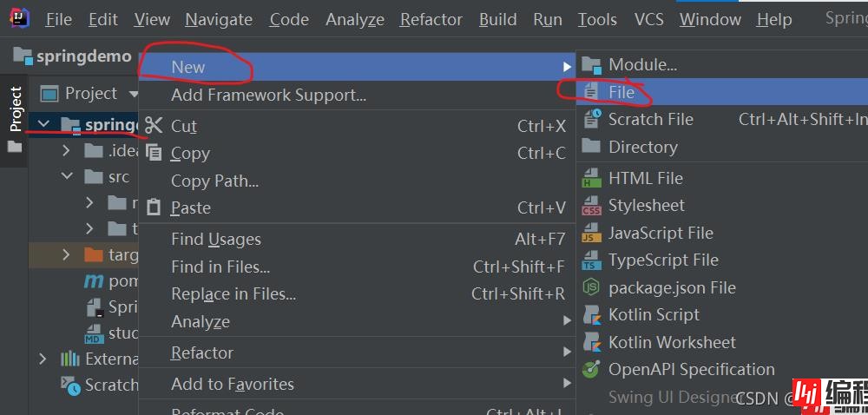Click the OpenAPI Specification icon
The image size is (868, 415).
click(x=591, y=369)
